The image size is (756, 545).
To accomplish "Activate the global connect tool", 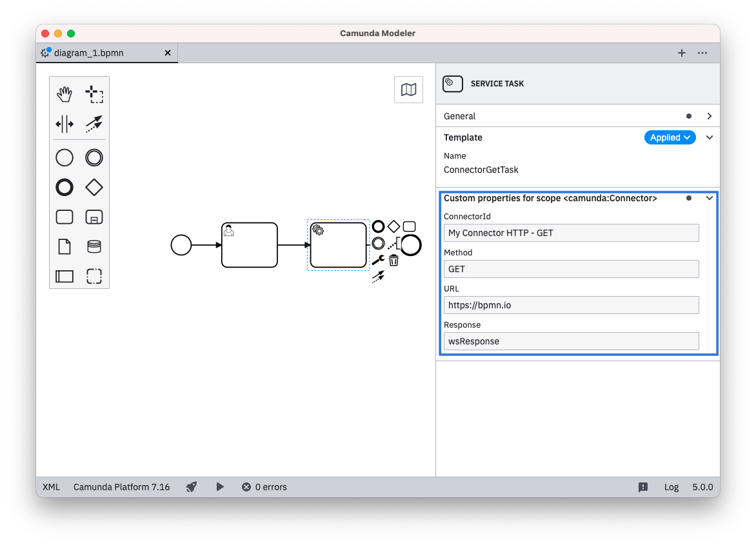I will (94, 123).
